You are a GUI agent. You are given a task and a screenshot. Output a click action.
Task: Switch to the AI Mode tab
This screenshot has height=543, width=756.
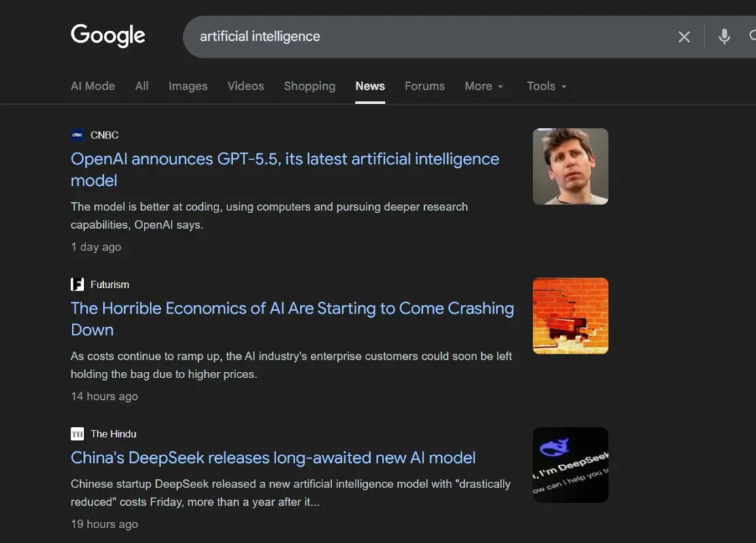click(93, 86)
